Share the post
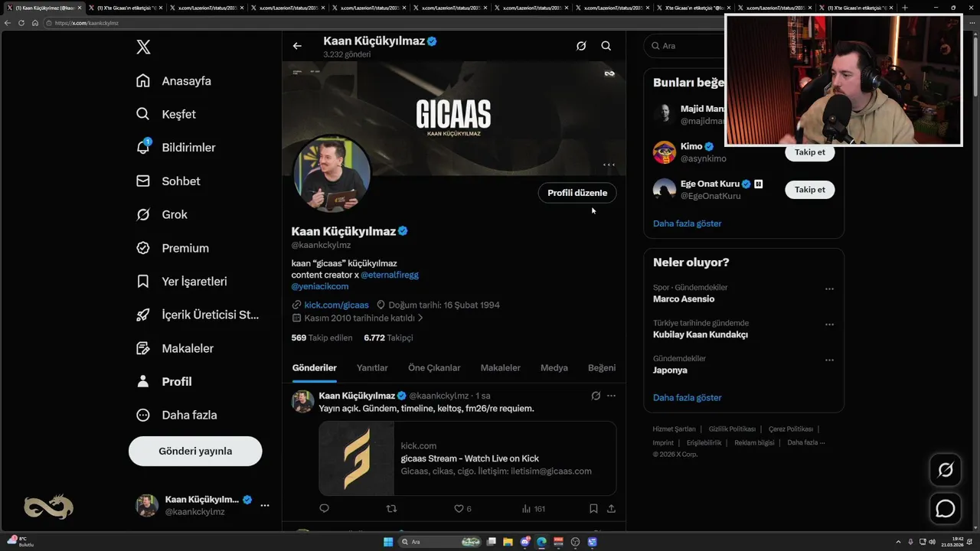 [611, 508]
